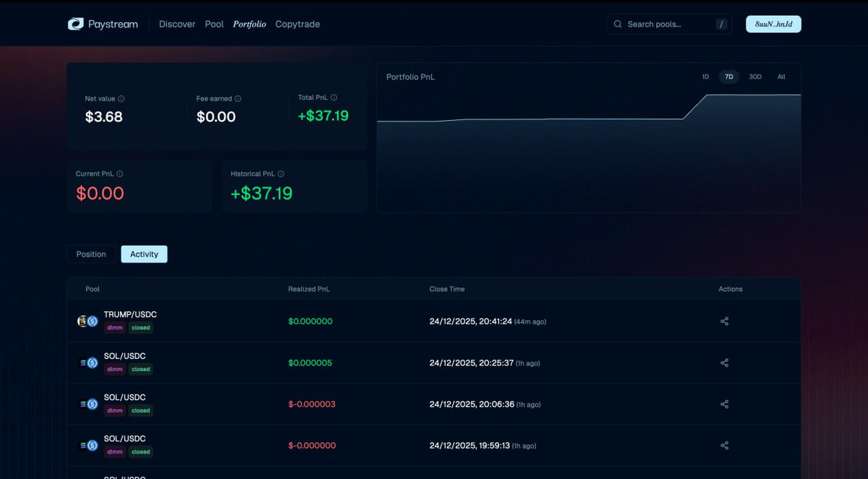
Task: Click the search magnifier icon
Action: coord(618,24)
